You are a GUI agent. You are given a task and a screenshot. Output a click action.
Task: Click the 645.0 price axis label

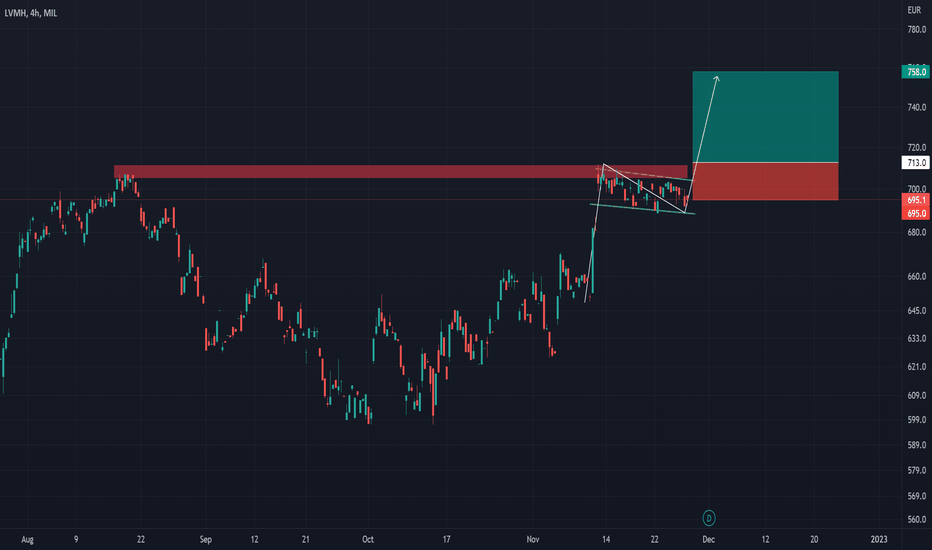(917, 310)
